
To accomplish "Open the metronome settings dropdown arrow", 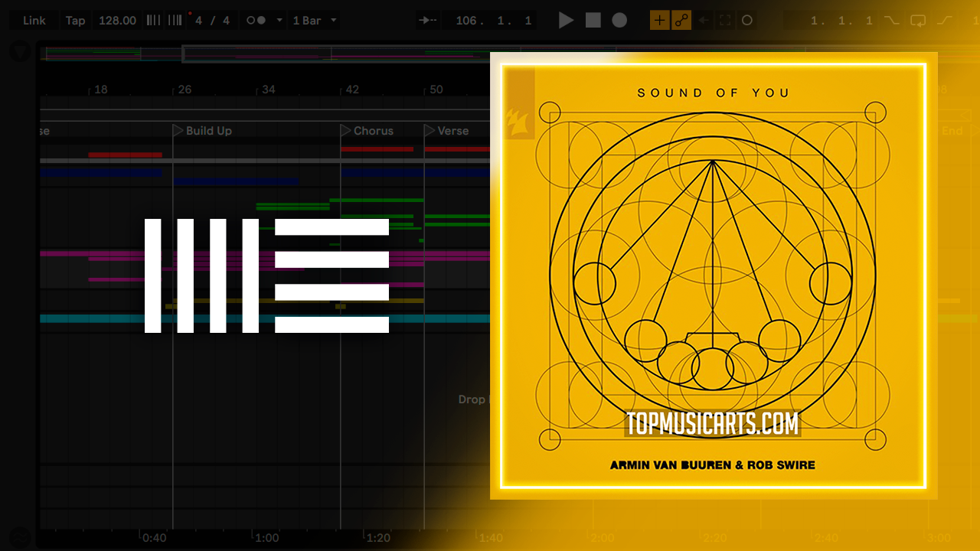I will tap(279, 21).
